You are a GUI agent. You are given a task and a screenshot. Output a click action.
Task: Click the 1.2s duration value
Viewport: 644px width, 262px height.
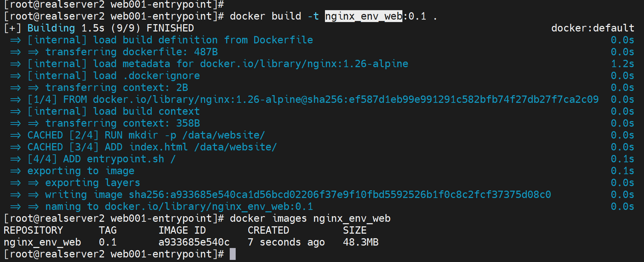(x=622, y=64)
